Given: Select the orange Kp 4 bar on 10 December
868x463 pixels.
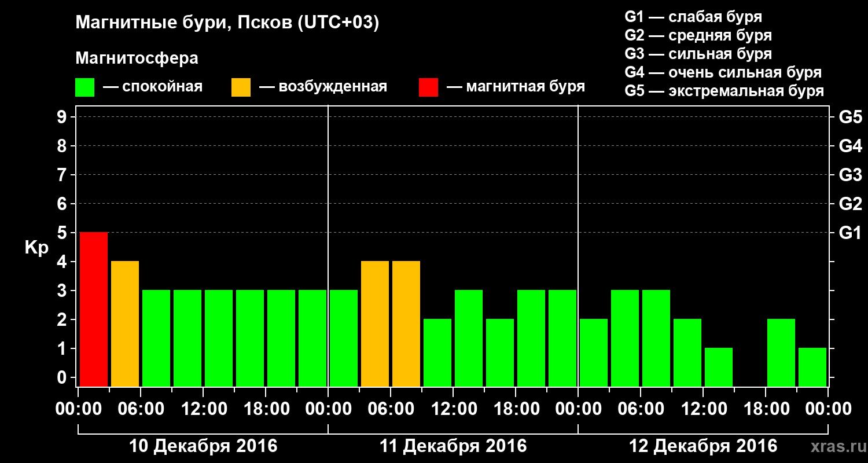Looking at the screenshot, I should click(x=125, y=324).
